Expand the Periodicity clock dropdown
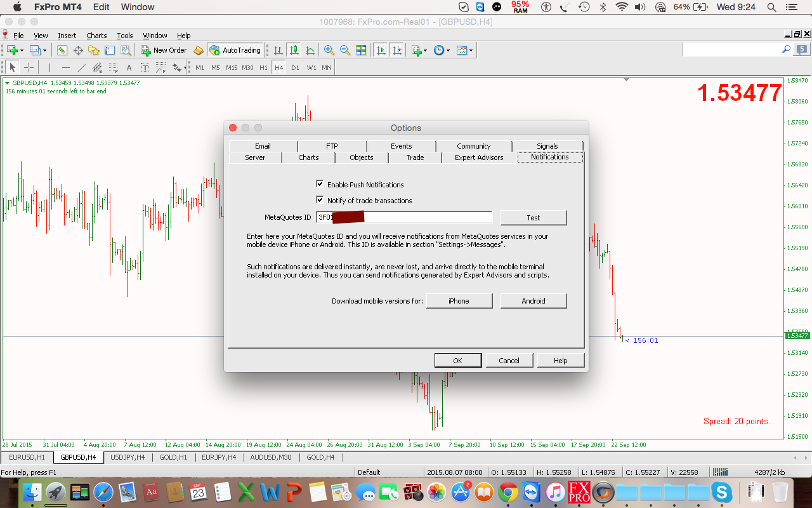 pos(448,50)
